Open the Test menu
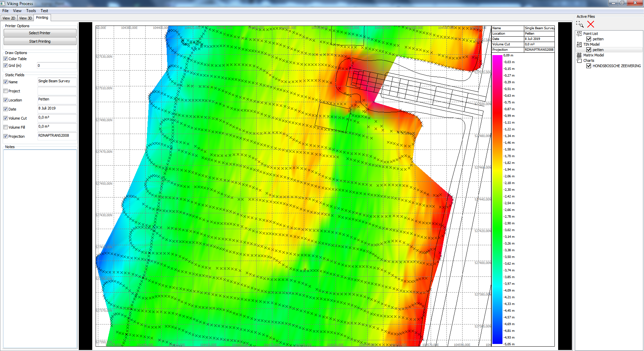 pyautogui.click(x=44, y=11)
